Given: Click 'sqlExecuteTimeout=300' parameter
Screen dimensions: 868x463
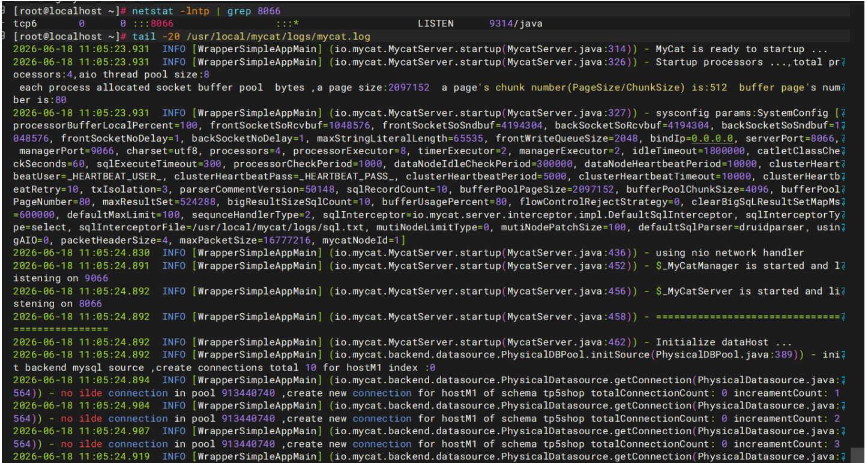Looking at the screenshot, I should click(x=159, y=164).
